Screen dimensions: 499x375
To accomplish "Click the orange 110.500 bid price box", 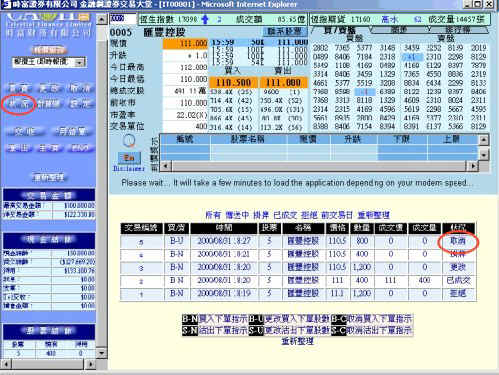I will pyautogui.click(x=233, y=82).
